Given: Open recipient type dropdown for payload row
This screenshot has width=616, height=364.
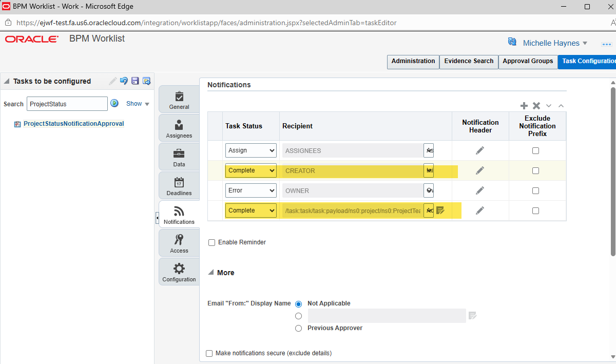Looking at the screenshot, I should (x=429, y=210).
